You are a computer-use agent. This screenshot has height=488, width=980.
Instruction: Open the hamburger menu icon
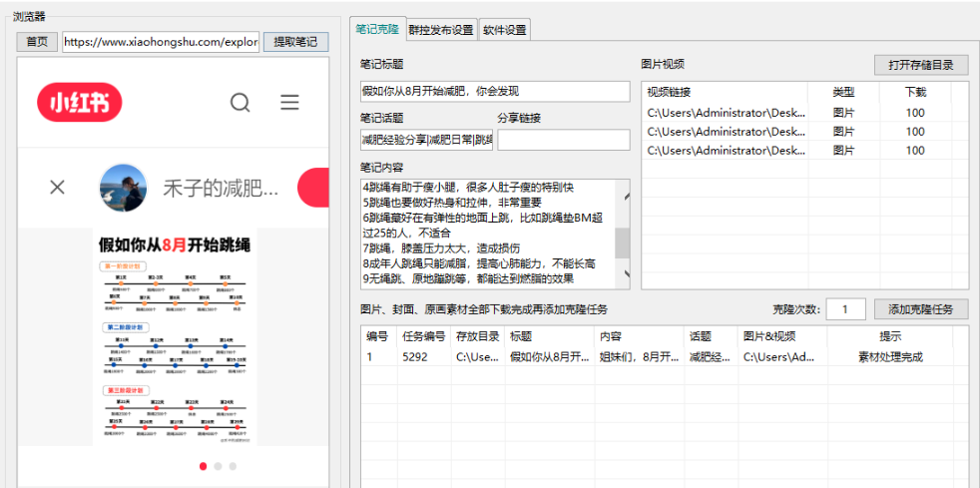pyautogui.click(x=289, y=103)
